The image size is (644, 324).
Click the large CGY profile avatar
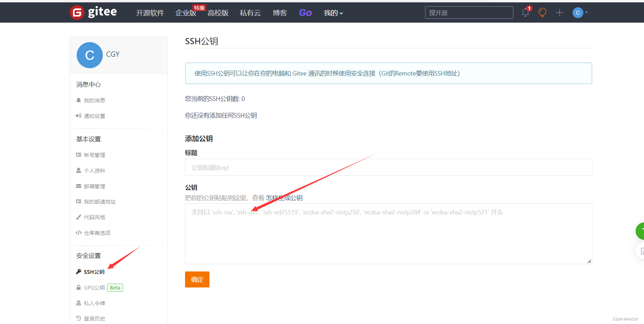(x=90, y=55)
